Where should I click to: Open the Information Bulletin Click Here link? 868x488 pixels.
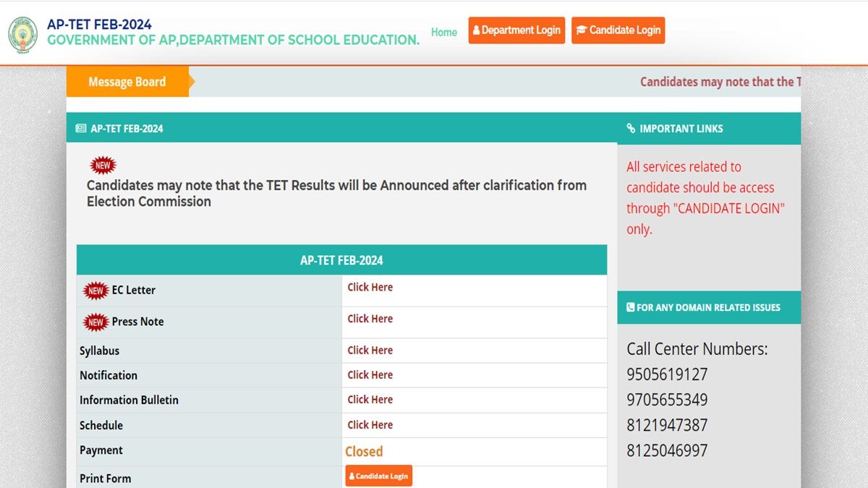click(x=370, y=400)
